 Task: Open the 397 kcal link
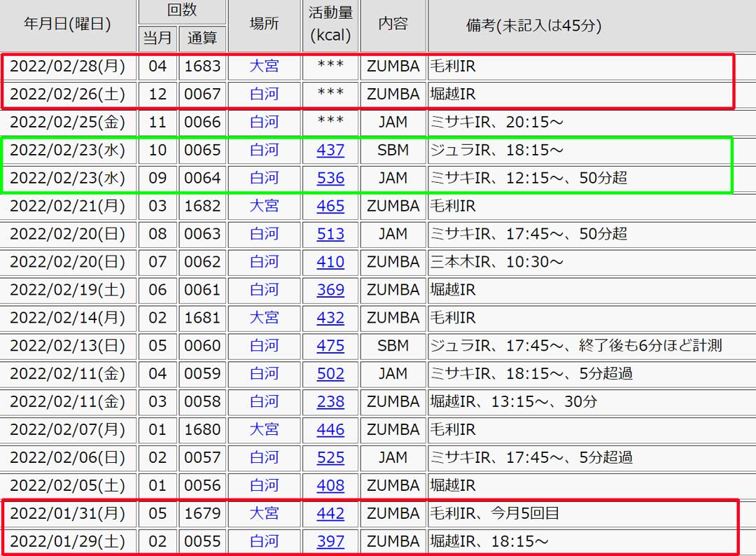click(330, 541)
